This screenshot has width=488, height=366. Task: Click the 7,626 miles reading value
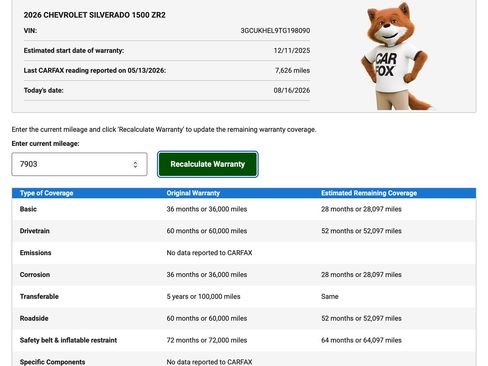292,70
